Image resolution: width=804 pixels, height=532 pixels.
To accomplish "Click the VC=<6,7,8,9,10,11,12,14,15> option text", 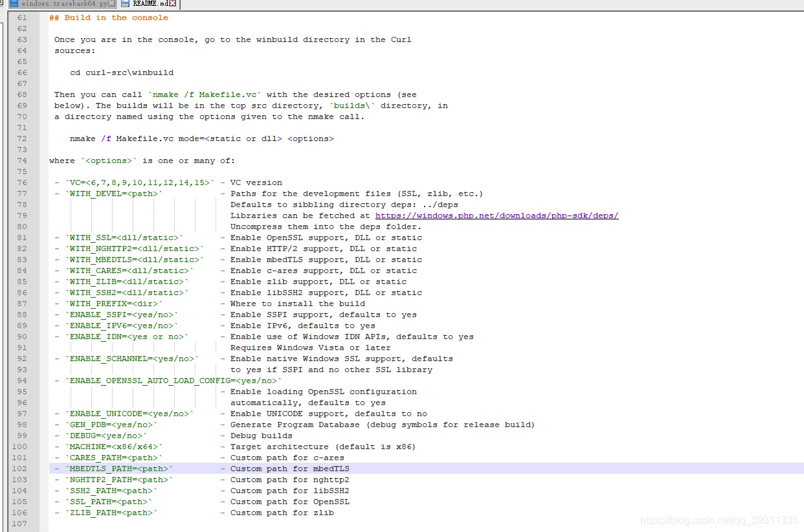I will coord(140,183).
